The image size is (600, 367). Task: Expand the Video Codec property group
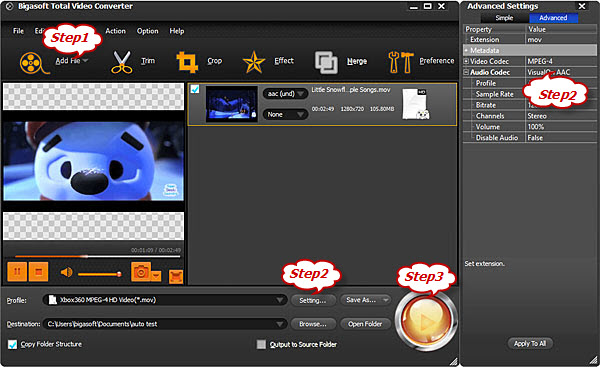click(x=466, y=61)
